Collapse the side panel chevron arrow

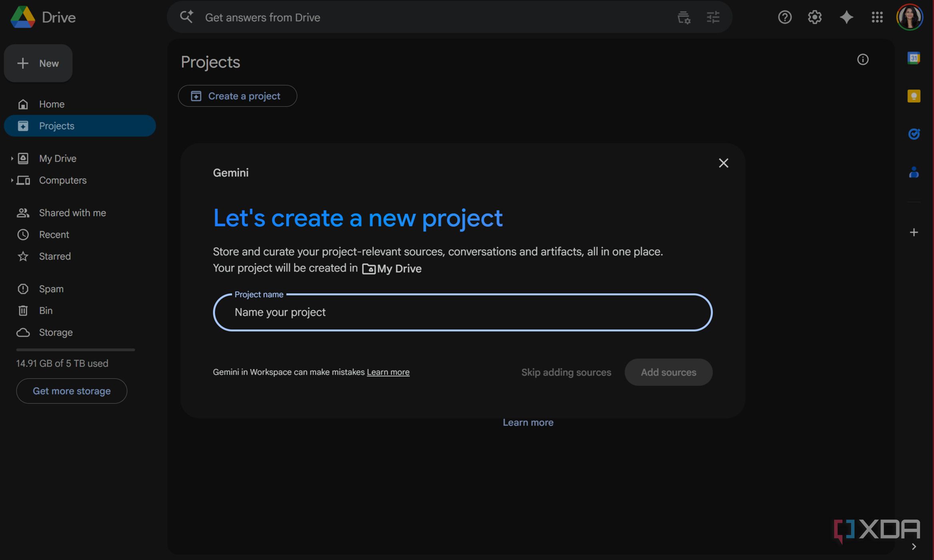pyautogui.click(x=914, y=546)
